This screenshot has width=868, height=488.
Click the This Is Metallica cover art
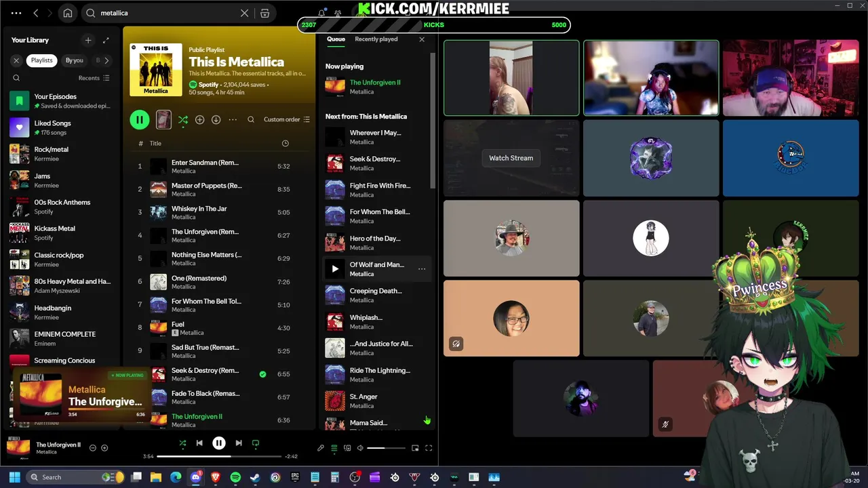coord(156,70)
